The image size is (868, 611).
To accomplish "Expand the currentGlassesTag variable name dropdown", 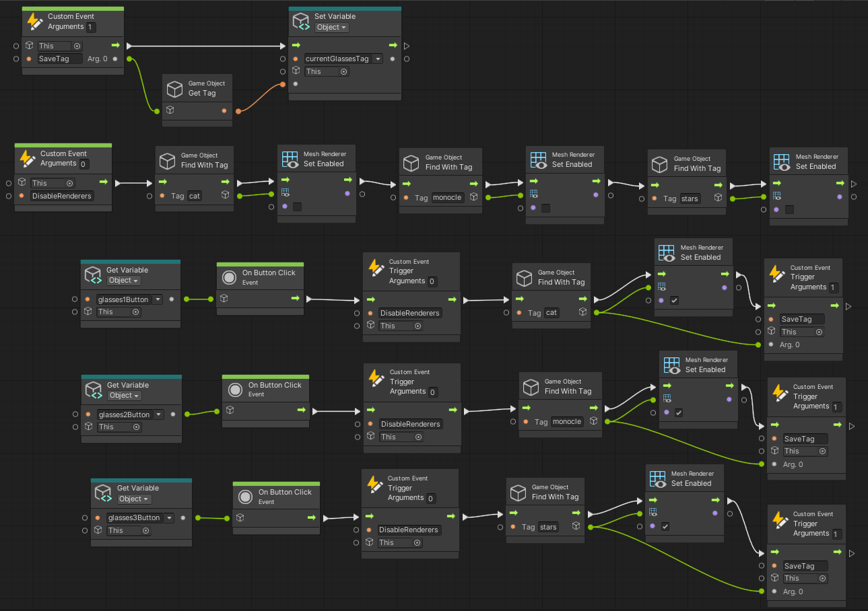I will pos(378,59).
